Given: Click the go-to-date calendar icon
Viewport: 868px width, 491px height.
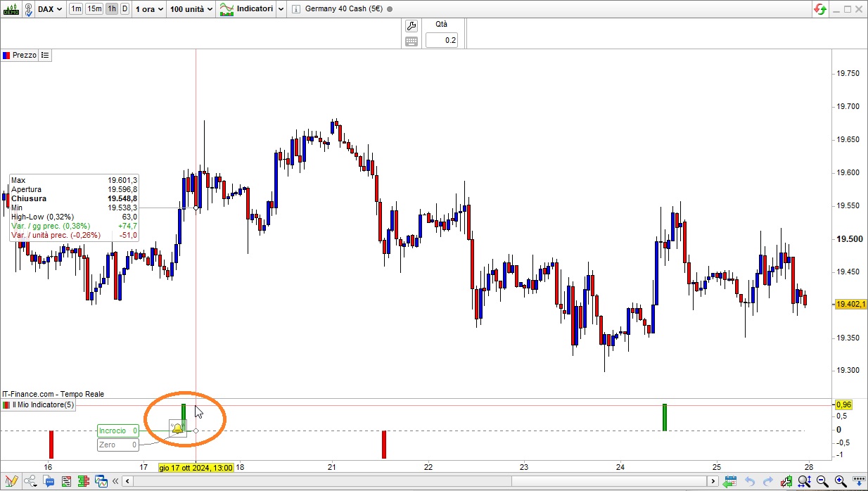Looking at the screenshot, I should point(731,482).
